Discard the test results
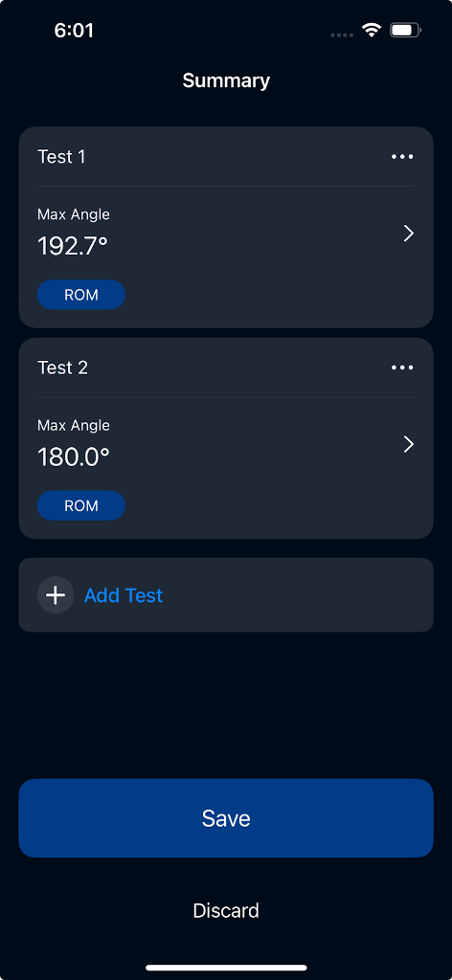 pos(226,911)
